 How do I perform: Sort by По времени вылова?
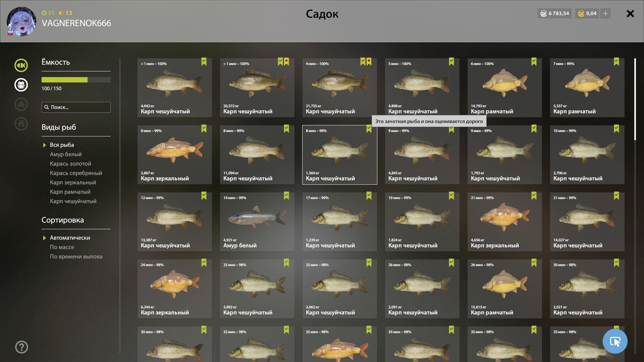click(76, 256)
